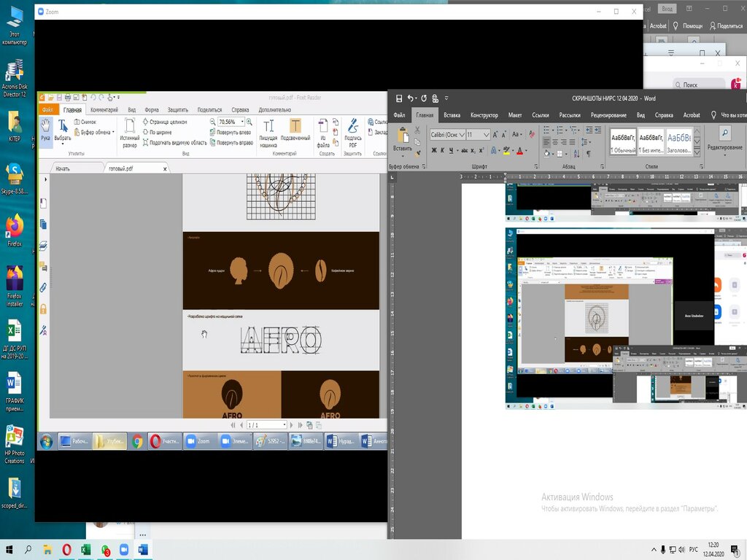Viewport: 747px width, 560px height.
Task: Open the Конструктор tab in Word
Action: tap(484, 114)
